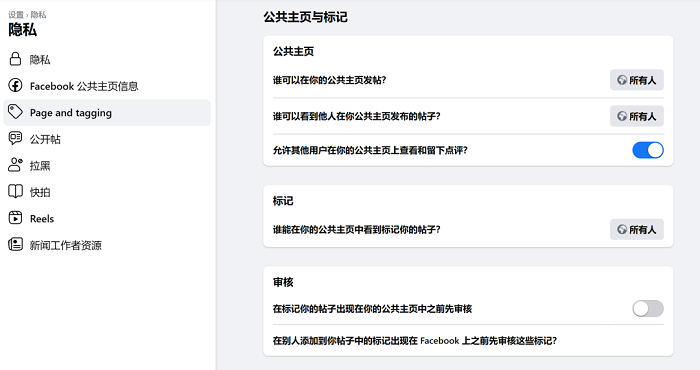Click the 设置 breadcrumb link
700x370 pixels.
click(16, 15)
